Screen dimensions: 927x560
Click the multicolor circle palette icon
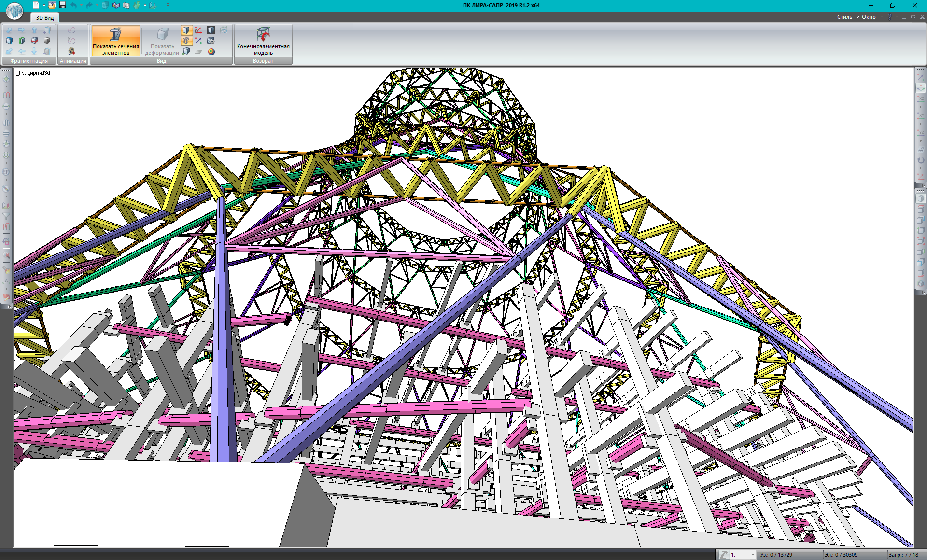click(x=211, y=52)
